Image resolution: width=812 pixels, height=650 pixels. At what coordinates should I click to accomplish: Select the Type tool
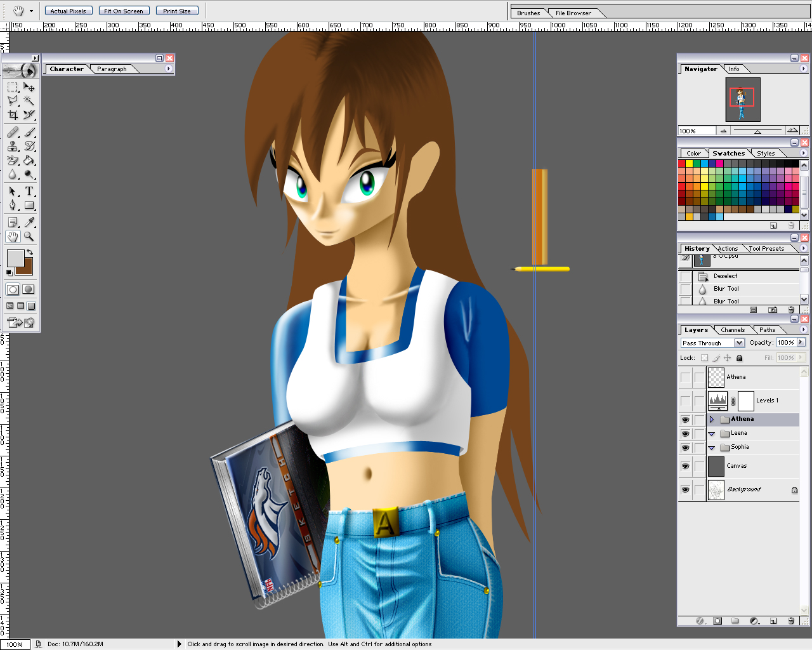(29, 191)
